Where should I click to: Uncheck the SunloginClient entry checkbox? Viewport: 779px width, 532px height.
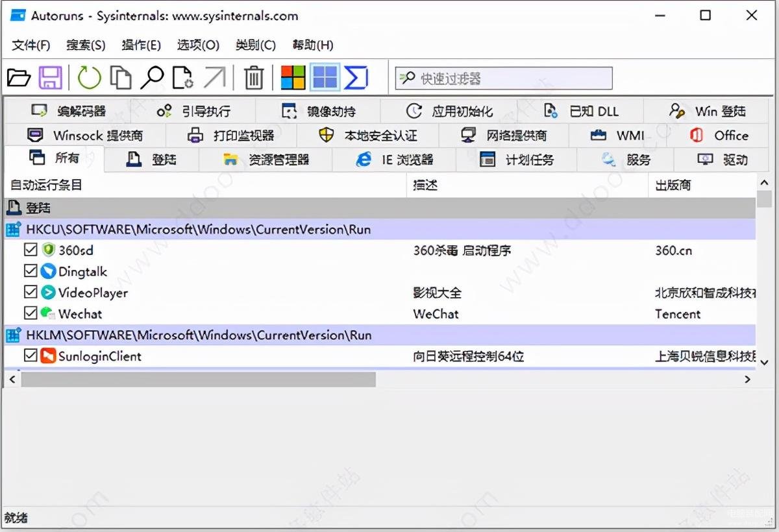click(31, 356)
